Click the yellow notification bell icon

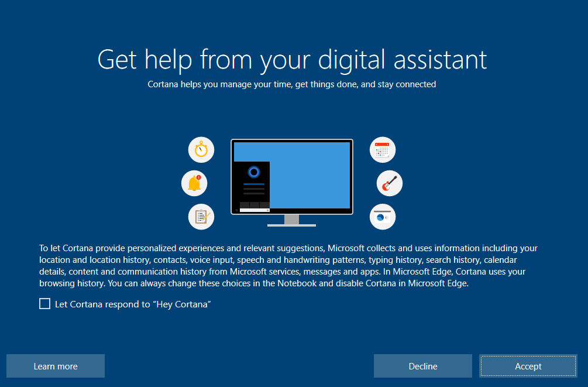pos(194,183)
